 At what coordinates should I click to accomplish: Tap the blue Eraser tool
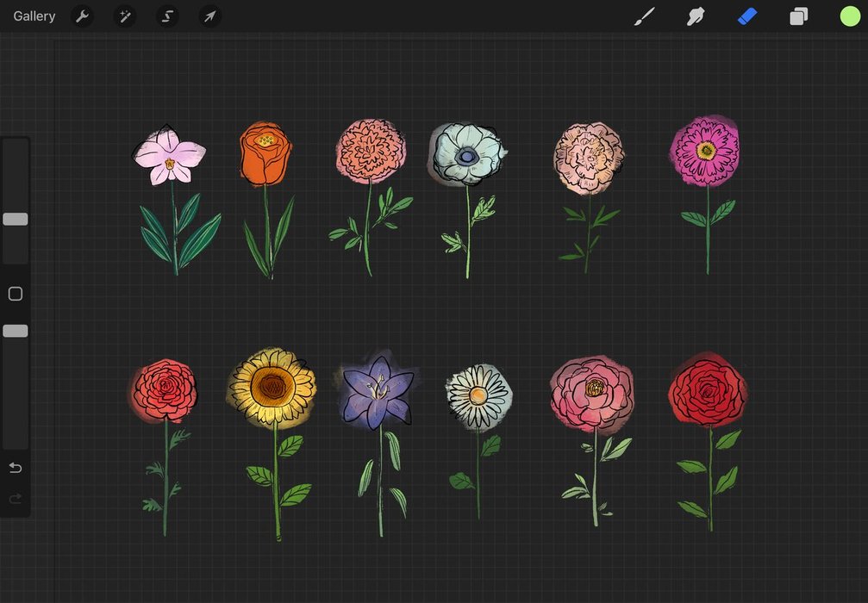click(x=747, y=16)
